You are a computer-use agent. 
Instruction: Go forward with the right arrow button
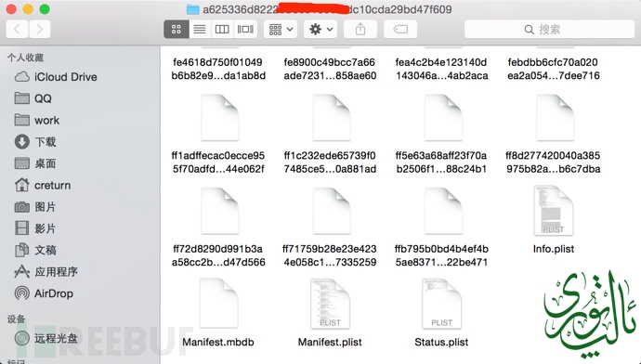[40, 30]
